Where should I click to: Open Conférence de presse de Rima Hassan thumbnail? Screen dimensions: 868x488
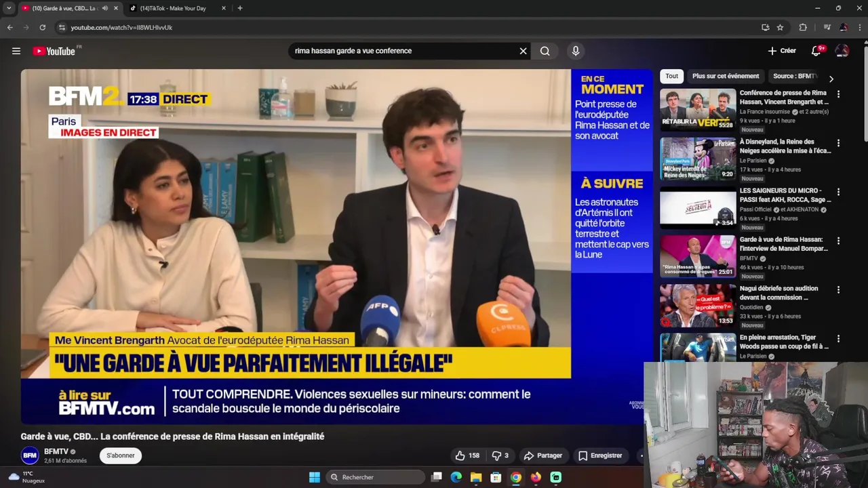point(698,110)
